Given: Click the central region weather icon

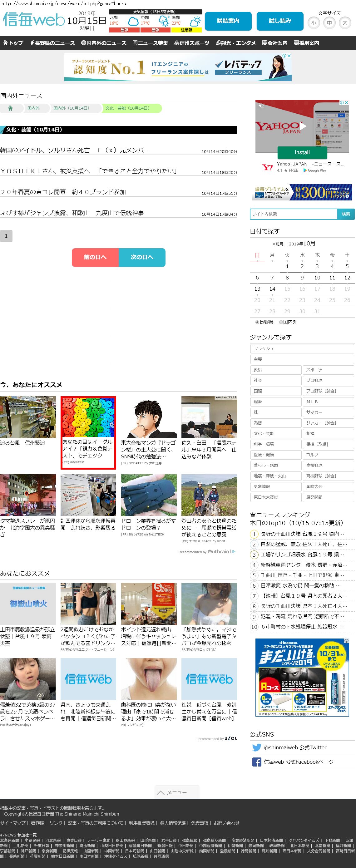Looking at the screenshot, I should click(x=164, y=22).
